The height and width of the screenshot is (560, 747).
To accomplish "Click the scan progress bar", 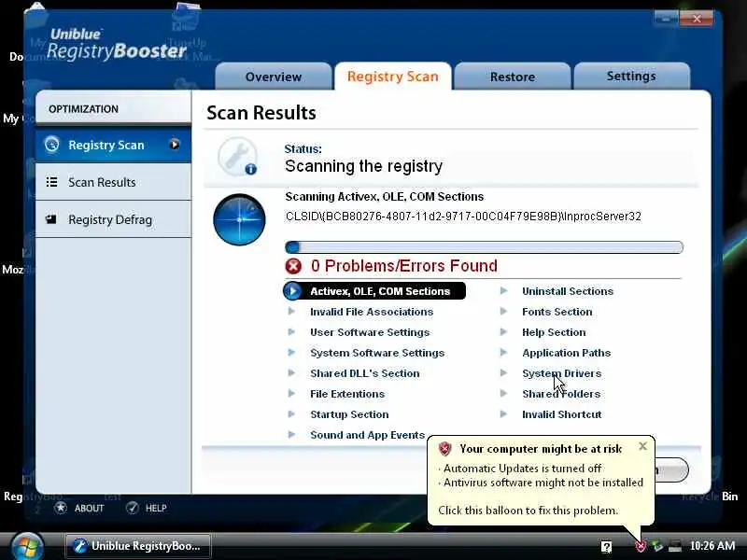I will pos(484,247).
